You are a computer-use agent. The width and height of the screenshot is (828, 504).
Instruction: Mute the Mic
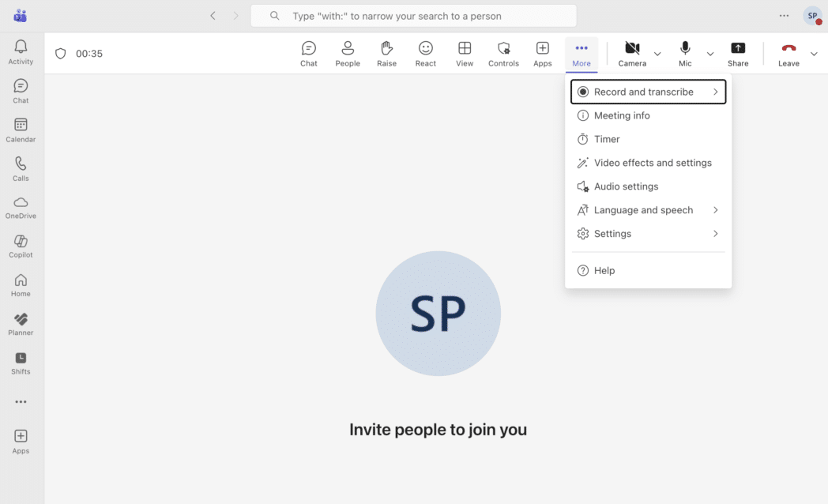coord(685,54)
